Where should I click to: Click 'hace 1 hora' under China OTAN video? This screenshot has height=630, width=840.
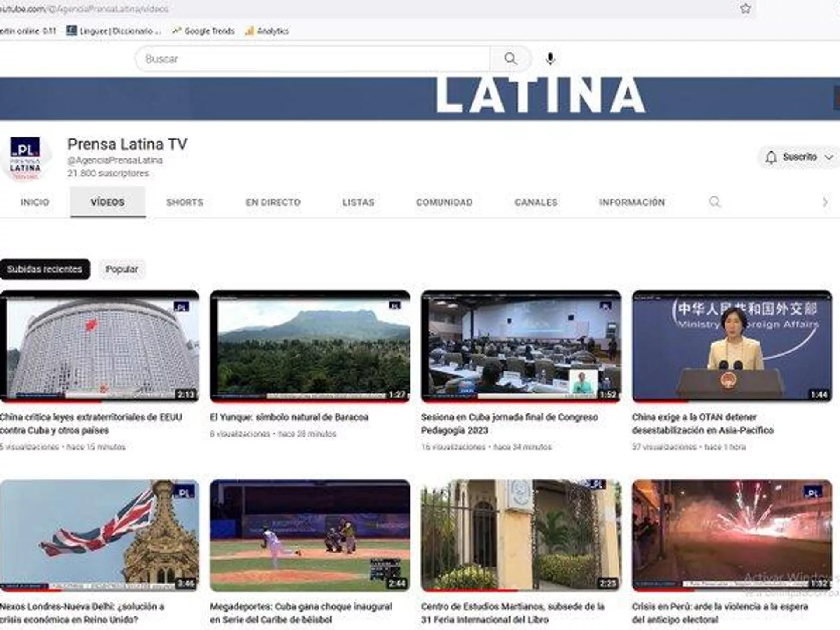[725, 447]
